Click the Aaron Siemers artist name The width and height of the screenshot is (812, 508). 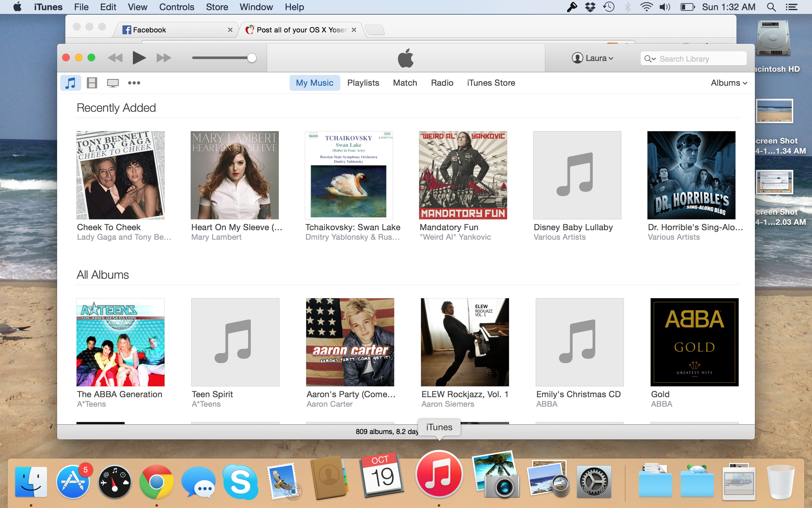coord(448,404)
